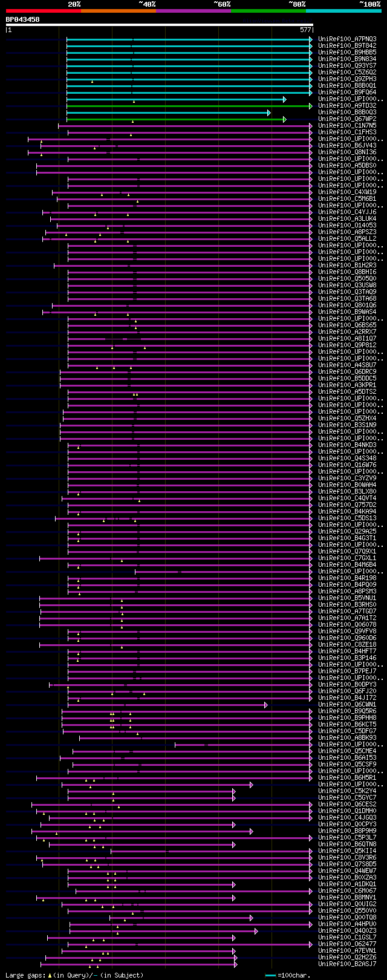Open hit UniRef100_B9HBB5
Image resolution: width=387 pixels, height=980 pixels.
point(347,52)
